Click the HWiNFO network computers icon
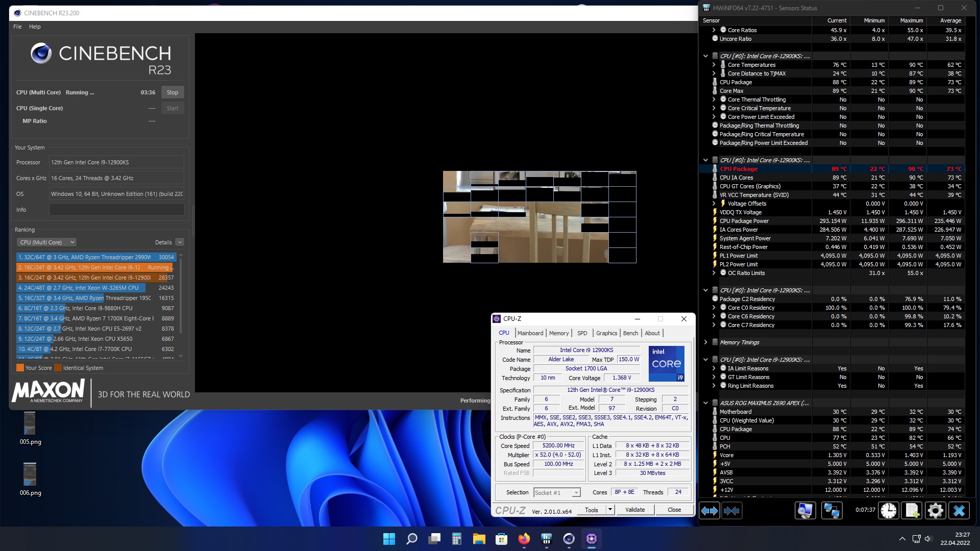 [x=831, y=511]
